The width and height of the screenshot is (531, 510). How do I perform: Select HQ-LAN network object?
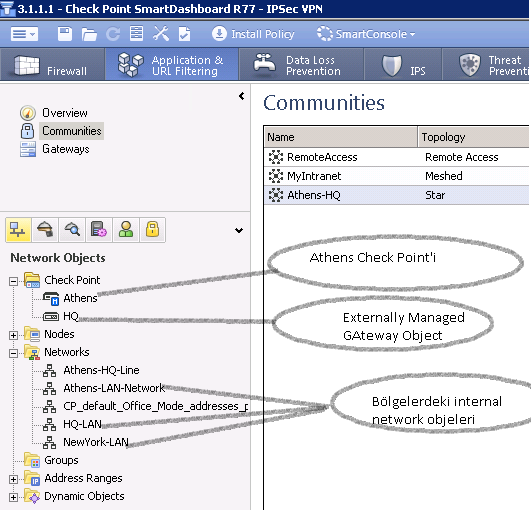pyautogui.click(x=82, y=424)
